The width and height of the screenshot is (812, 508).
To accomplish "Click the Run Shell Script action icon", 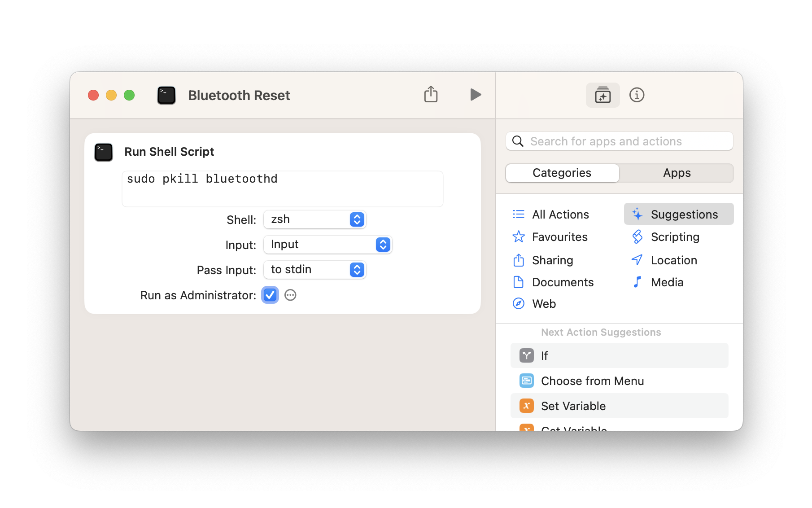I will point(104,152).
